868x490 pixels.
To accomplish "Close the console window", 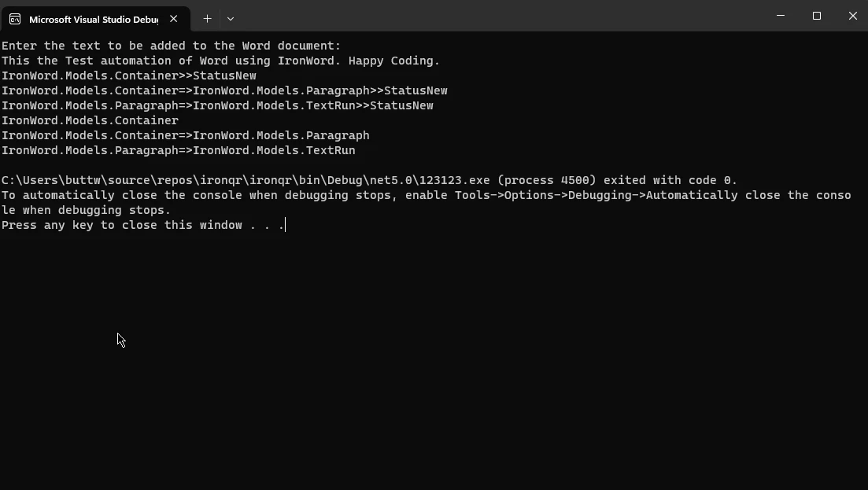I will pyautogui.click(x=852, y=16).
